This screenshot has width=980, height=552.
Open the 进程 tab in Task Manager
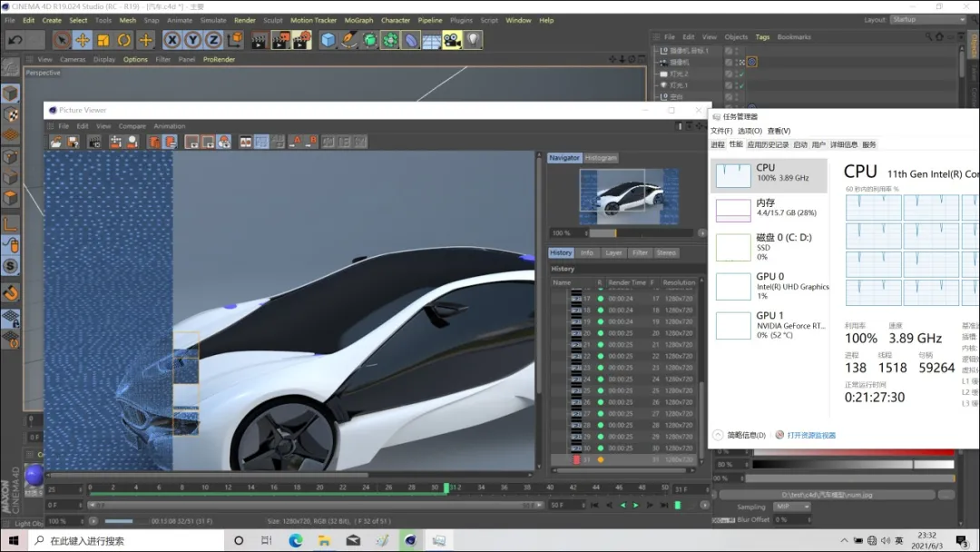click(718, 144)
